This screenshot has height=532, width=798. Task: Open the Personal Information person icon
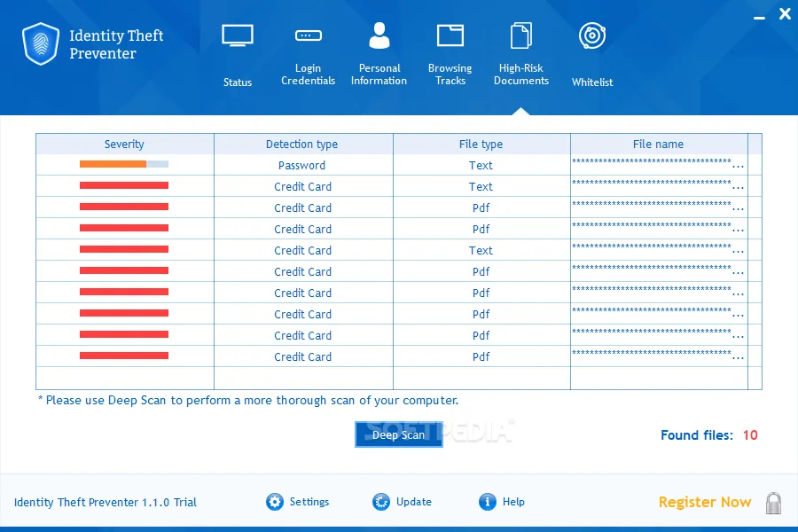[379, 35]
